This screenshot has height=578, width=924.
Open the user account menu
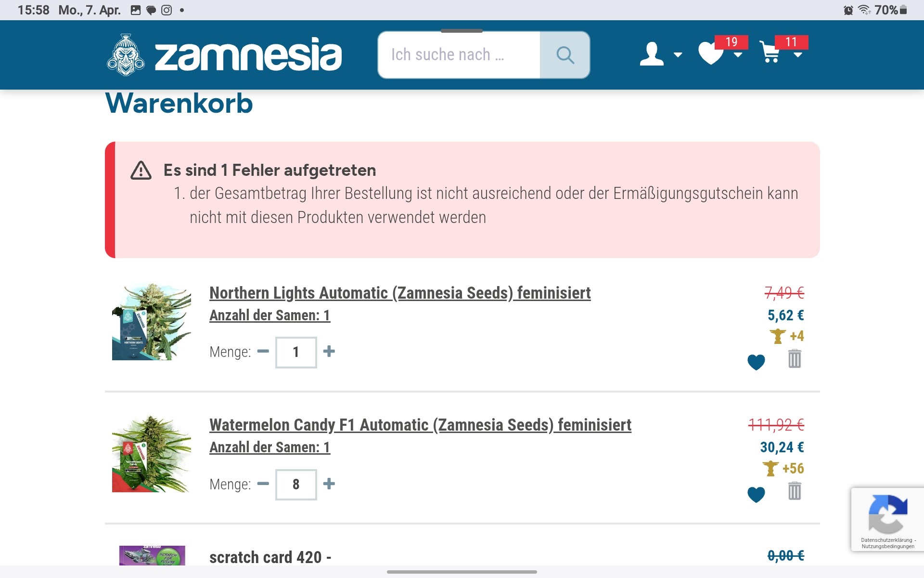click(660, 54)
